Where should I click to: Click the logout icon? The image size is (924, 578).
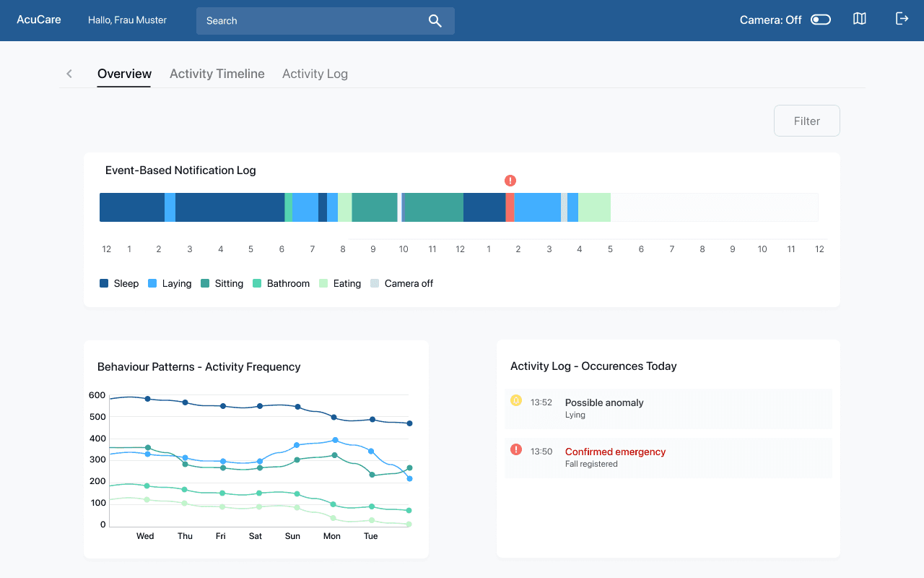tap(902, 19)
